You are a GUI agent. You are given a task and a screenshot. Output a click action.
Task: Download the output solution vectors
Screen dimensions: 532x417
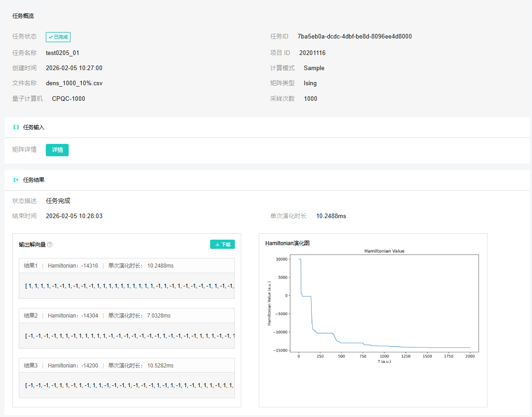(223, 245)
